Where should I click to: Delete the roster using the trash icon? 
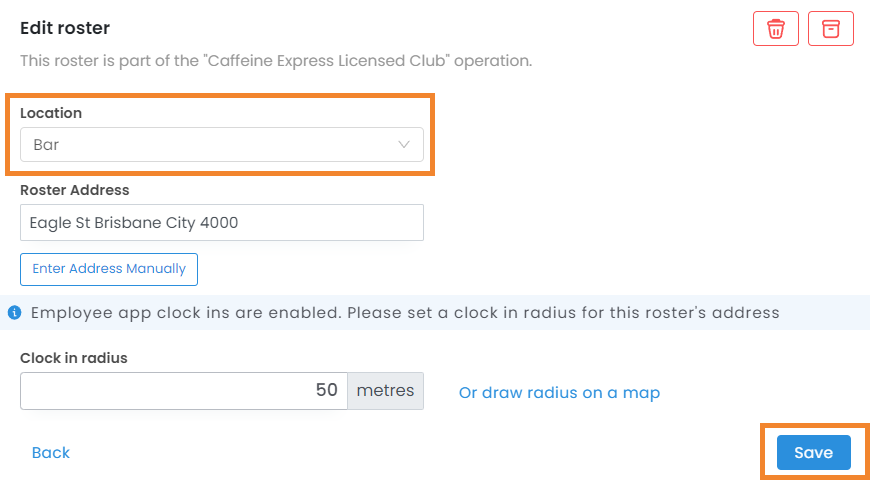(776, 28)
